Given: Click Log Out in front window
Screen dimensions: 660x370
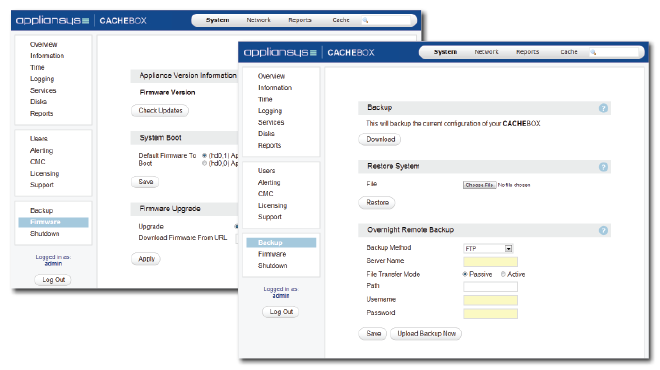Looking at the screenshot, I should (281, 312).
